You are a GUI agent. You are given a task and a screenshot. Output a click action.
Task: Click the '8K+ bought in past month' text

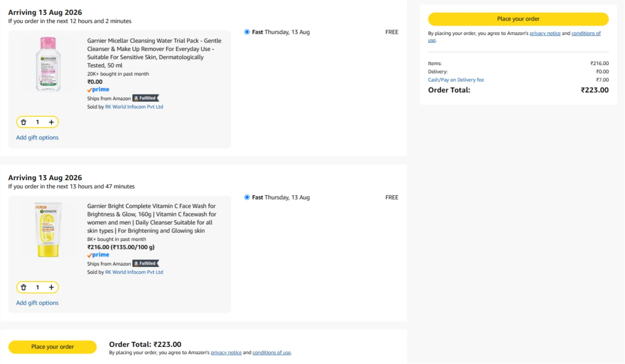click(117, 239)
